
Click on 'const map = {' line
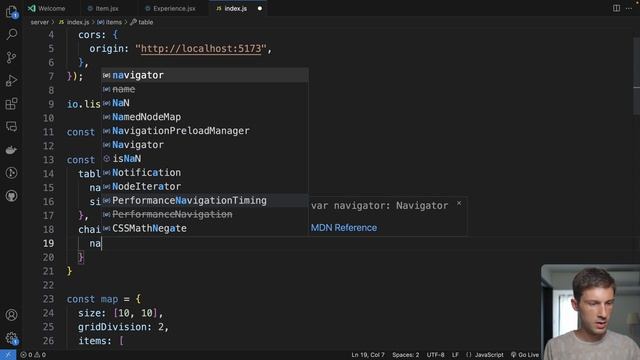104,299
